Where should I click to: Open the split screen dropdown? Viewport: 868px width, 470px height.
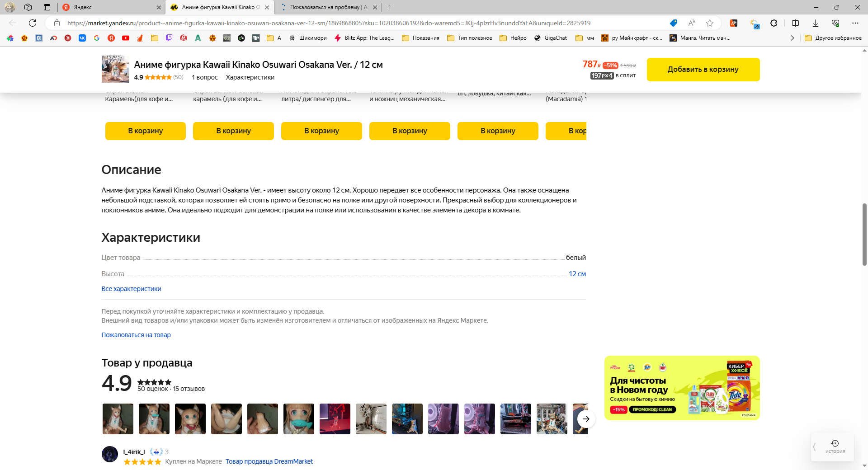click(x=796, y=23)
